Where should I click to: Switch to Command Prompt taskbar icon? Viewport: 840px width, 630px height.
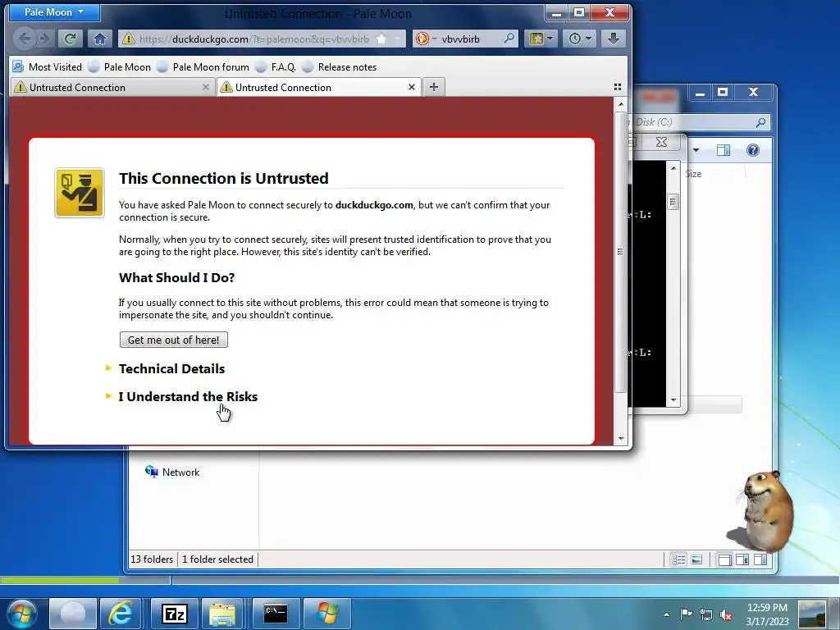[x=276, y=614]
